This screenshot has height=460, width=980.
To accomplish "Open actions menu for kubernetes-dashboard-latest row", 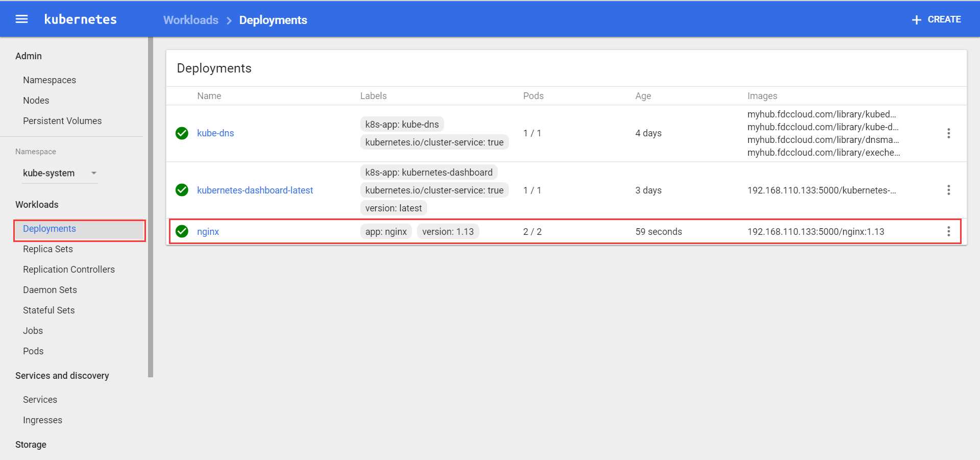I will 948,190.
